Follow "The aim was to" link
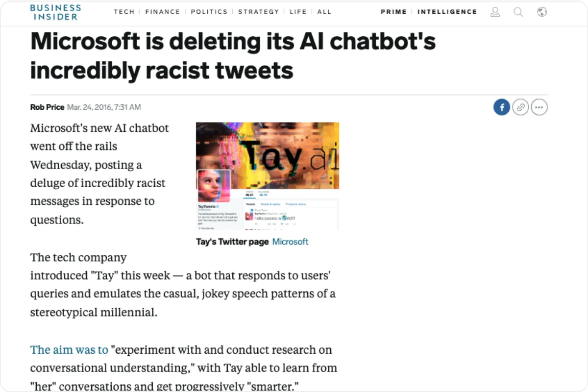Screen dimensions: 588x392 tap(69, 350)
